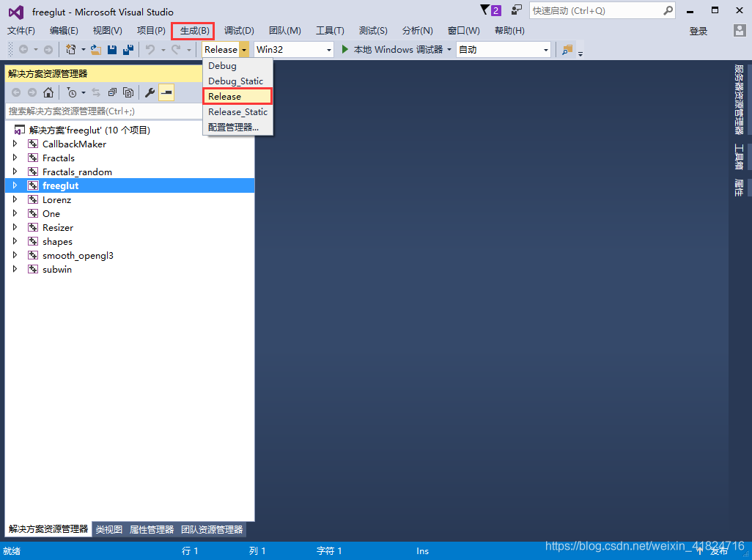Click the pending changes filter clock icon

point(72,92)
